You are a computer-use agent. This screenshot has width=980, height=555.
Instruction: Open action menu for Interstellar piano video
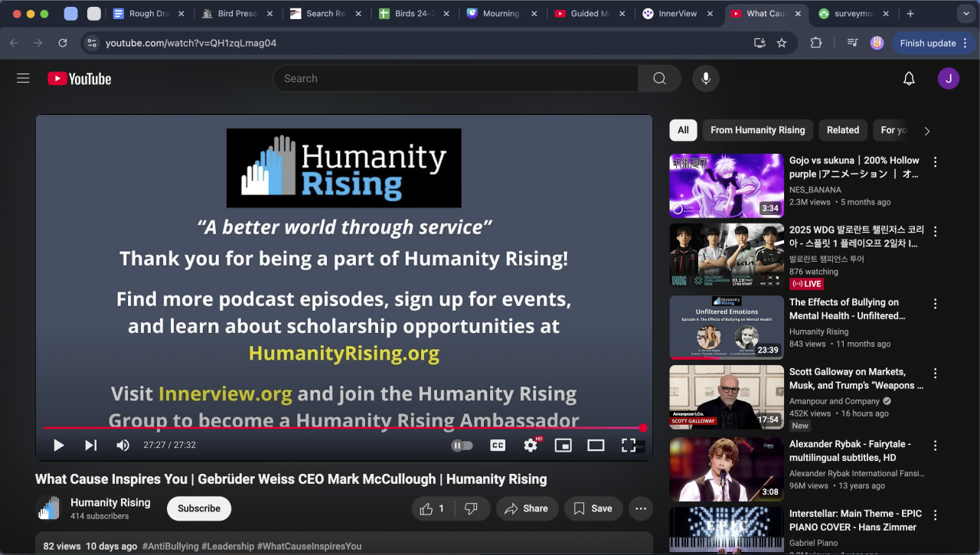tap(935, 515)
